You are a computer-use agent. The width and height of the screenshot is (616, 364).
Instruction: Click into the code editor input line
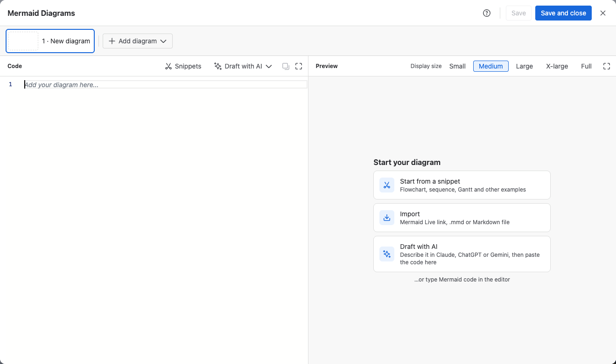click(x=166, y=84)
